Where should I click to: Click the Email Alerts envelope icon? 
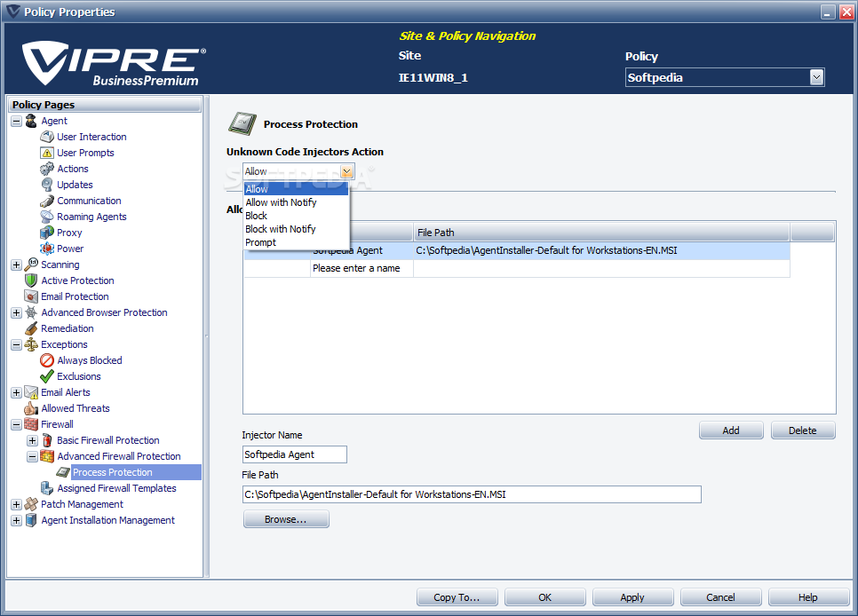pos(31,392)
